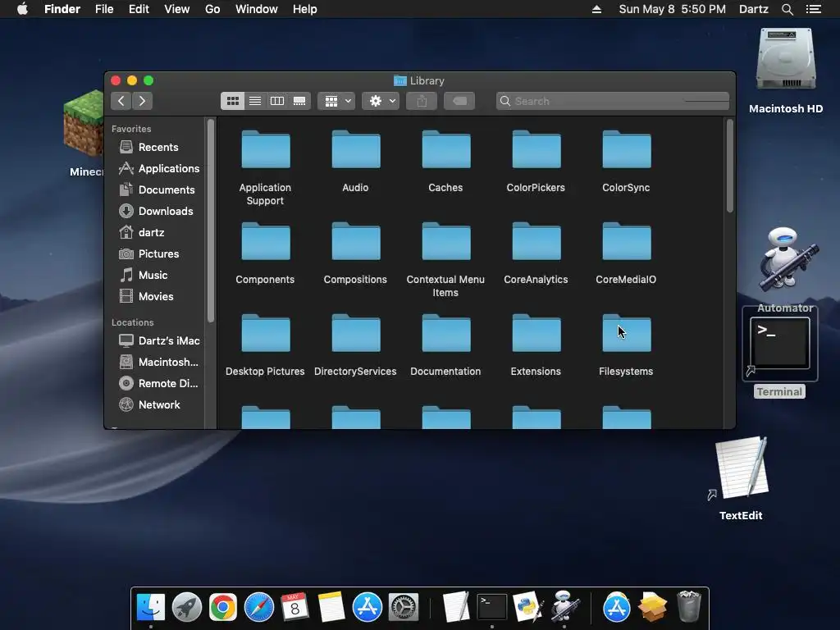Click the sidebar vertical scrollbar
The width and height of the screenshot is (840, 630).
point(211,221)
